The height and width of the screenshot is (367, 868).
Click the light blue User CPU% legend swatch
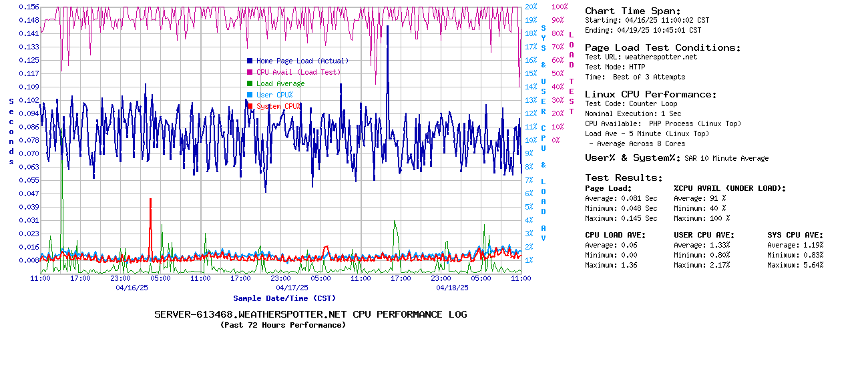[x=250, y=95]
